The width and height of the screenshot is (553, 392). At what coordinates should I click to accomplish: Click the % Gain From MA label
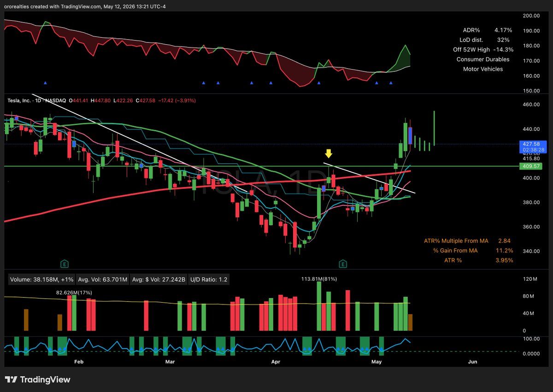coord(455,251)
